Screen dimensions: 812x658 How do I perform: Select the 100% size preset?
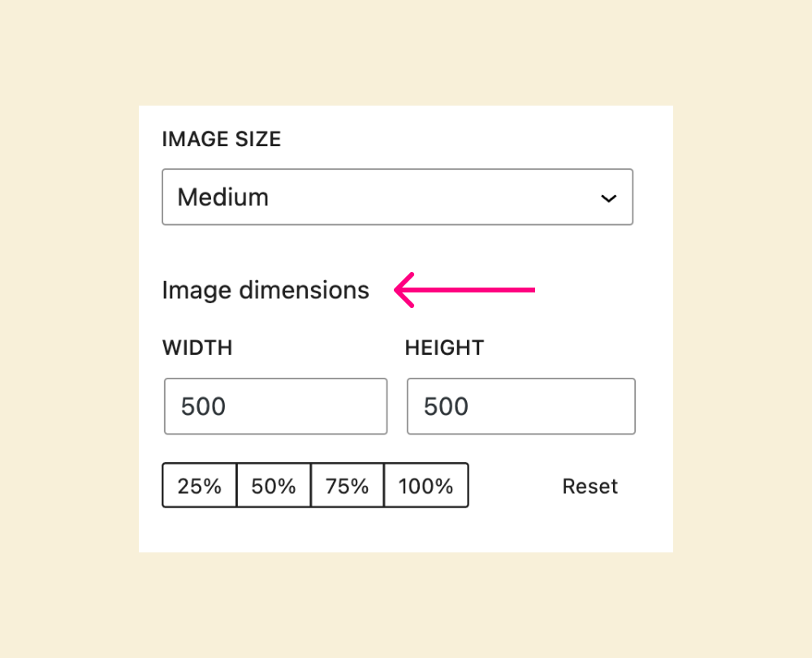425,486
